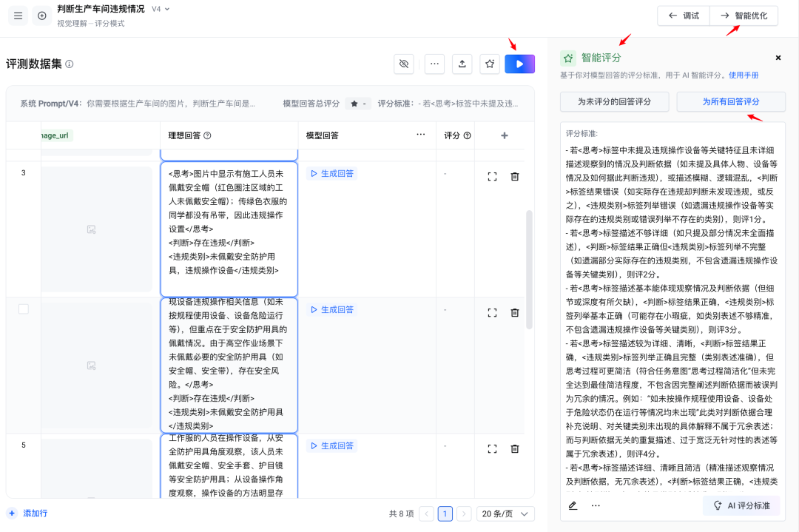Click the 为所有回答评分 button

click(x=730, y=101)
